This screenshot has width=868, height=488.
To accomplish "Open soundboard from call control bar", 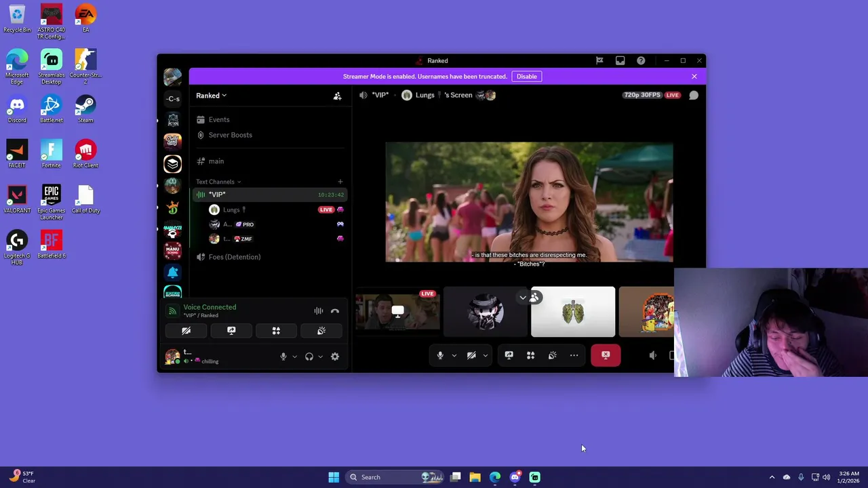I will click(x=553, y=355).
